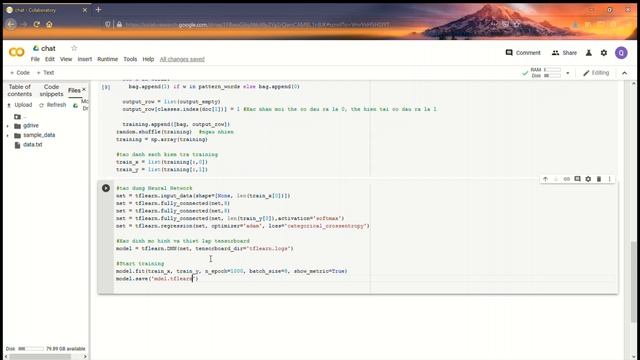Open the Editing mode dropdown
Image resolution: width=640 pixels, height=360 pixels.
[x=596, y=73]
